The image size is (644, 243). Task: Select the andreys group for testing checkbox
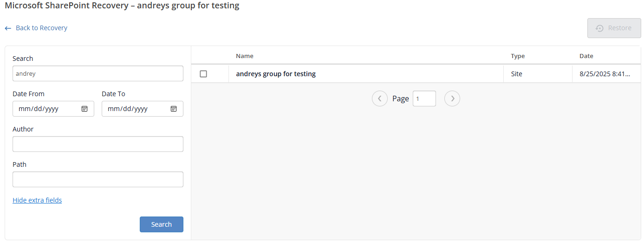[203, 74]
